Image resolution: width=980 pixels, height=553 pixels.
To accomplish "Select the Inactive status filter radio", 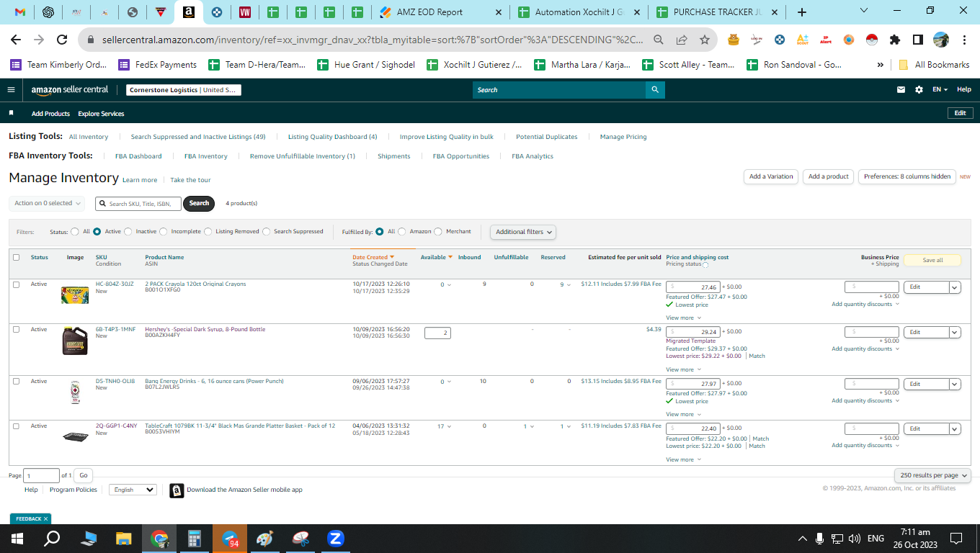I will point(128,232).
